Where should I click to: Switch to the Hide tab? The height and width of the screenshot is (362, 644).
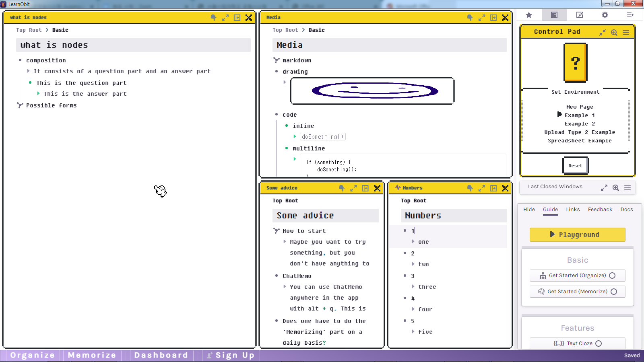[529, 210]
